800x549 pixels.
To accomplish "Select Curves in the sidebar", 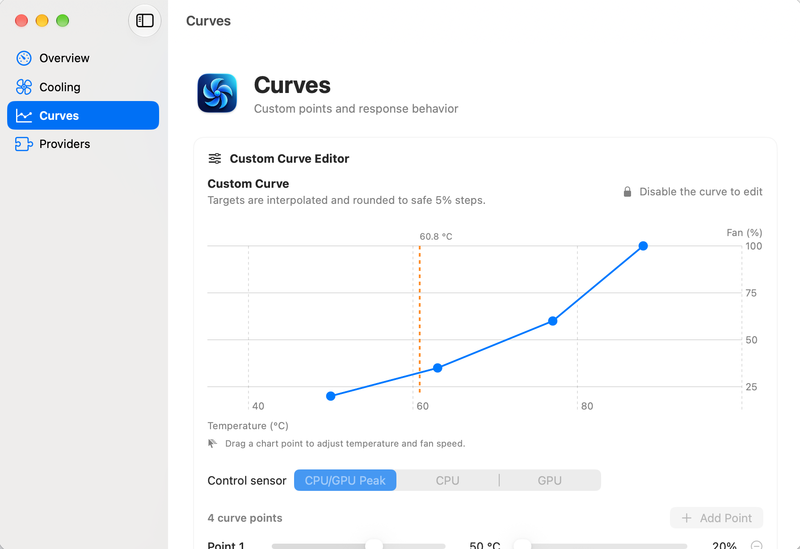I will [x=83, y=115].
